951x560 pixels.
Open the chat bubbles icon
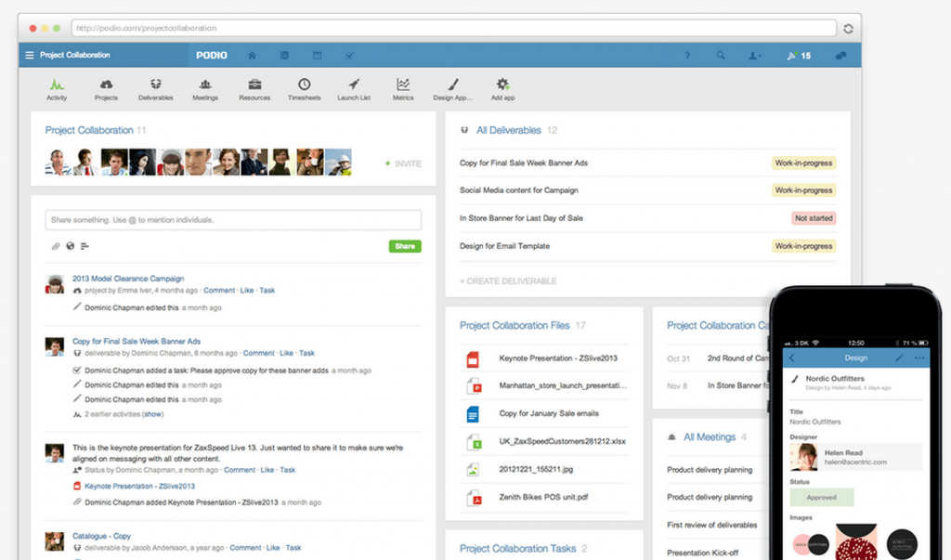[840, 55]
